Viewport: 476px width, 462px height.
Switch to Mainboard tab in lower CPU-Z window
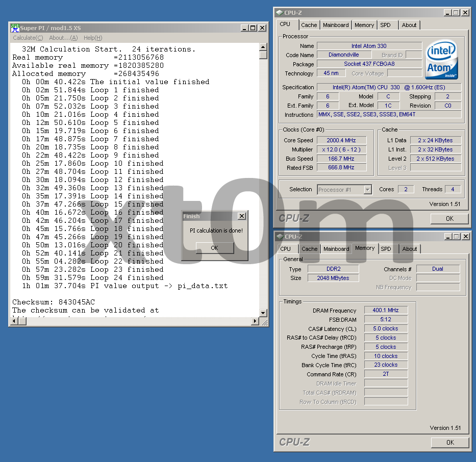tap(336, 249)
